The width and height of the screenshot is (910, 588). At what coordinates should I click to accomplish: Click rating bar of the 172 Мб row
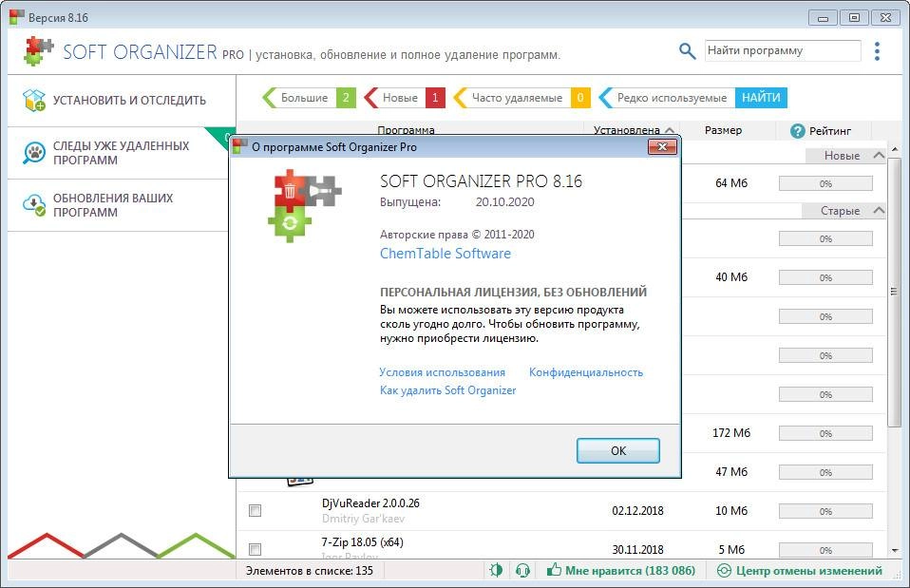[825, 433]
